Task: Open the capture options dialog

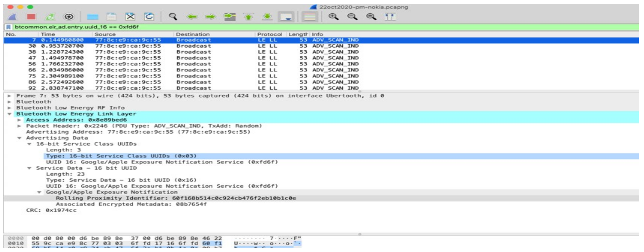Action: 69,17
